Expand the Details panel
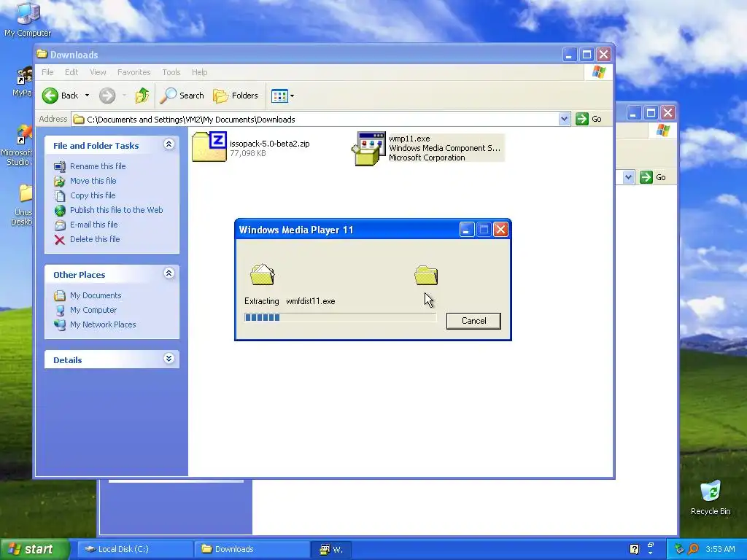Viewport: 747px width, 560px height. (x=169, y=359)
